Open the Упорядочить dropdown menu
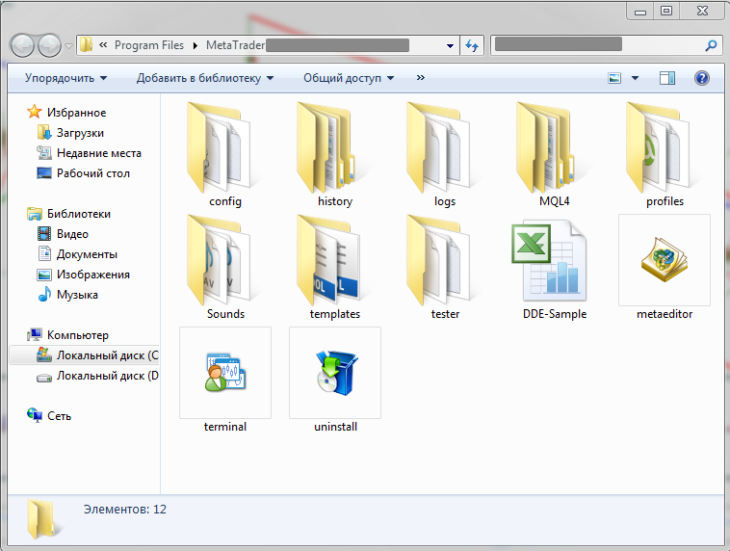The width and height of the screenshot is (730, 551). pos(66,78)
